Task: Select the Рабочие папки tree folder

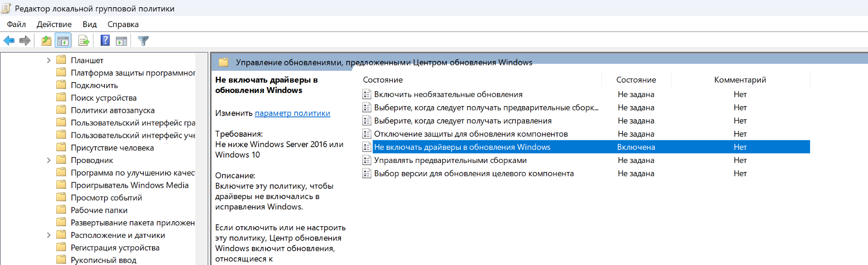Action: (99, 210)
